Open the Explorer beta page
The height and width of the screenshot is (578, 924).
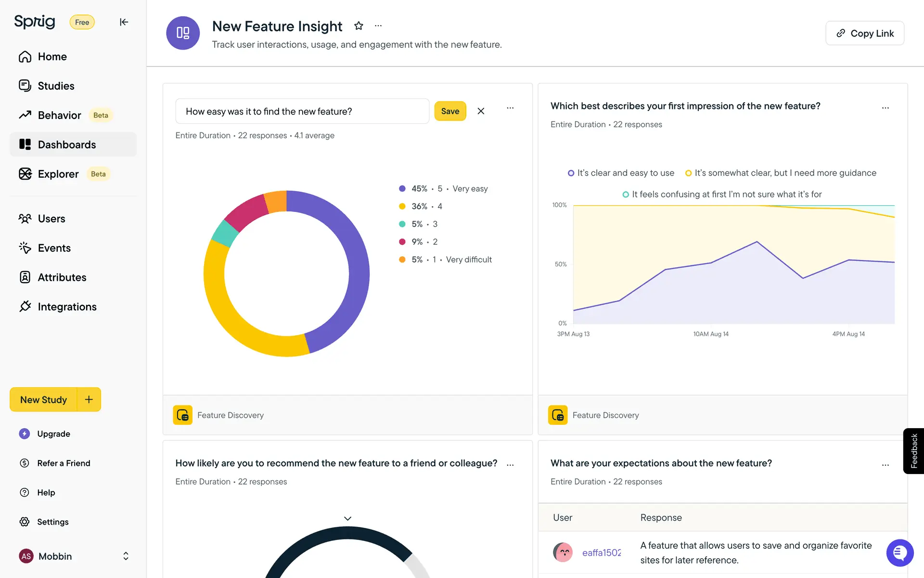tap(58, 174)
